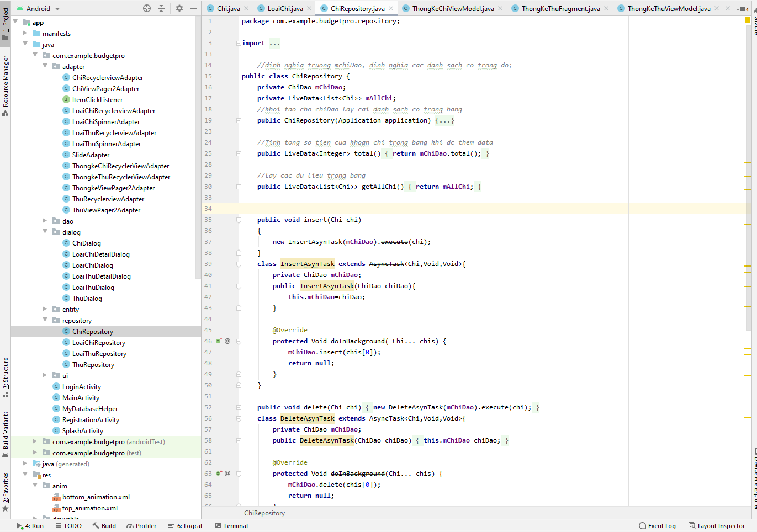The width and height of the screenshot is (757, 532).
Task: Toggle Favorites side tool tab
Action: click(x=6, y=492)
